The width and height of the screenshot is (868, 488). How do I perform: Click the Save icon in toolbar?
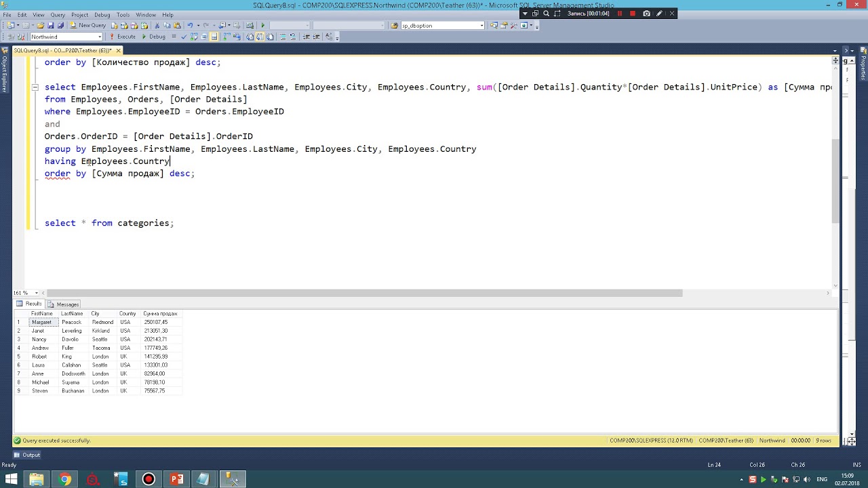[x=50, y=25]
